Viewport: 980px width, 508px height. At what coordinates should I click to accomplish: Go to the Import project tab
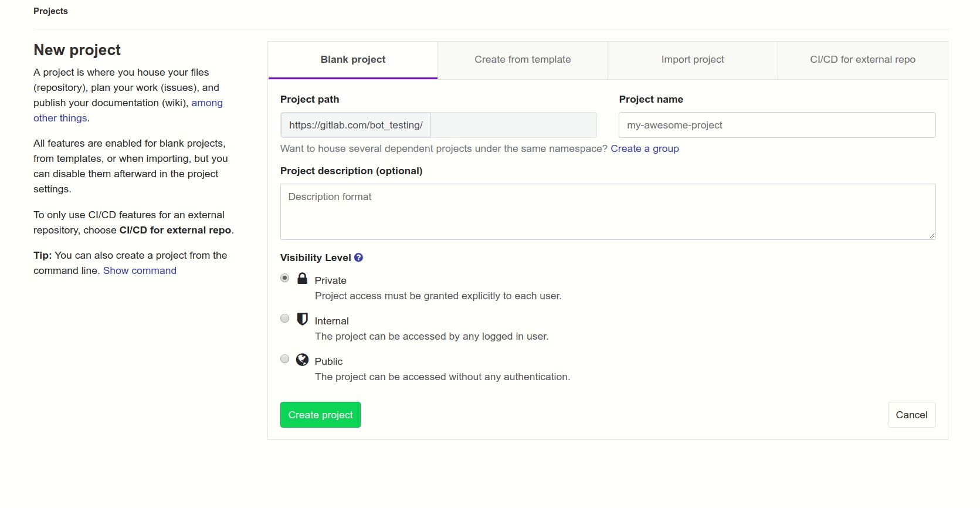(693, 60)
